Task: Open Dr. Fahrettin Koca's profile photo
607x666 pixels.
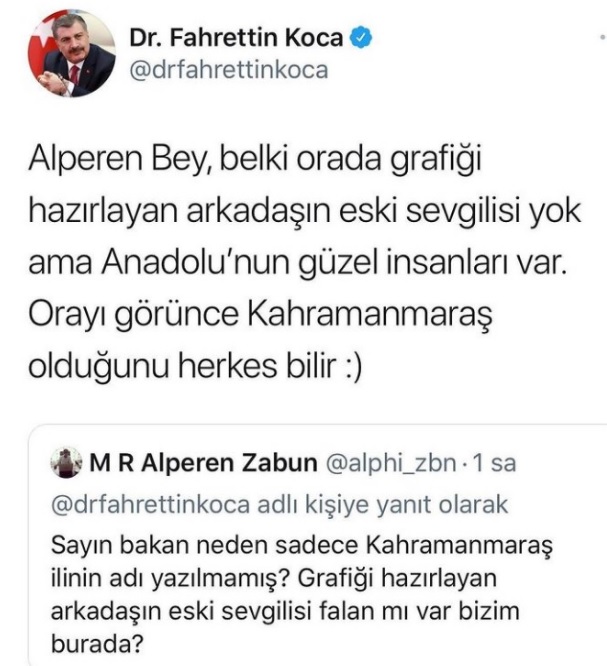Action: tap(72, 54)
